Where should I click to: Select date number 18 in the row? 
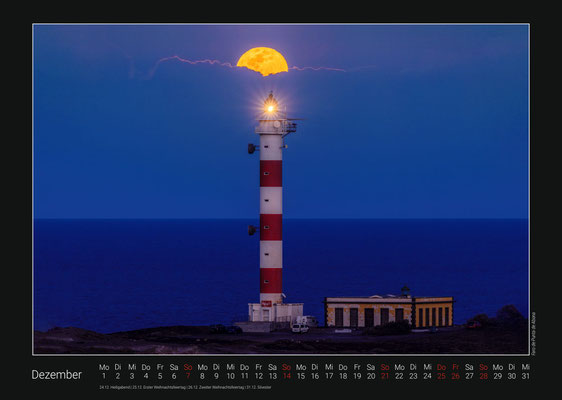(343, 376)
